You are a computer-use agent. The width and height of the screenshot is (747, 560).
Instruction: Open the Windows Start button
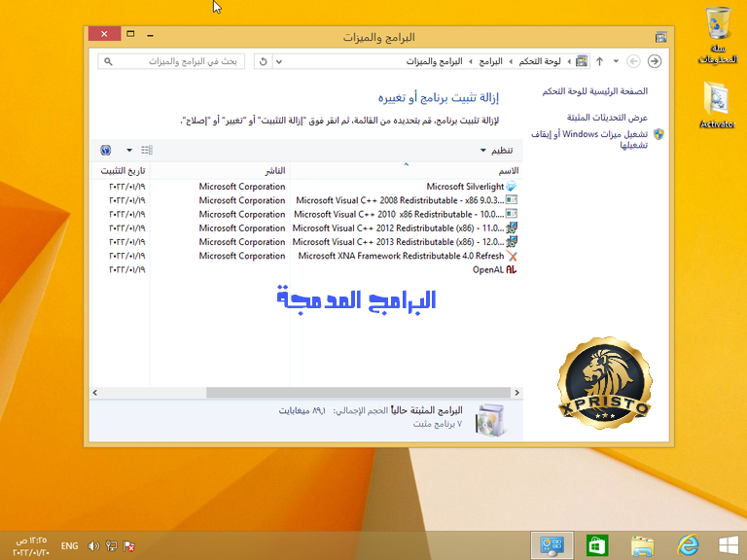729,545
